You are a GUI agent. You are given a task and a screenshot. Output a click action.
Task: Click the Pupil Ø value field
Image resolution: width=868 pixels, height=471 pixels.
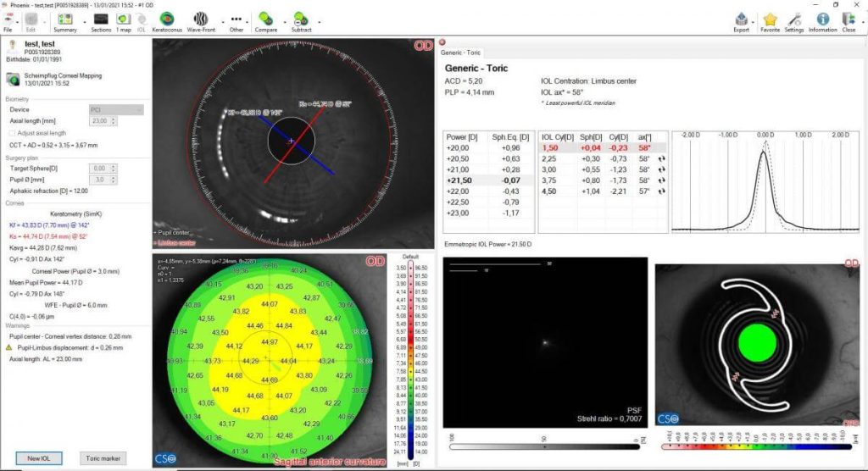(98, 180)
